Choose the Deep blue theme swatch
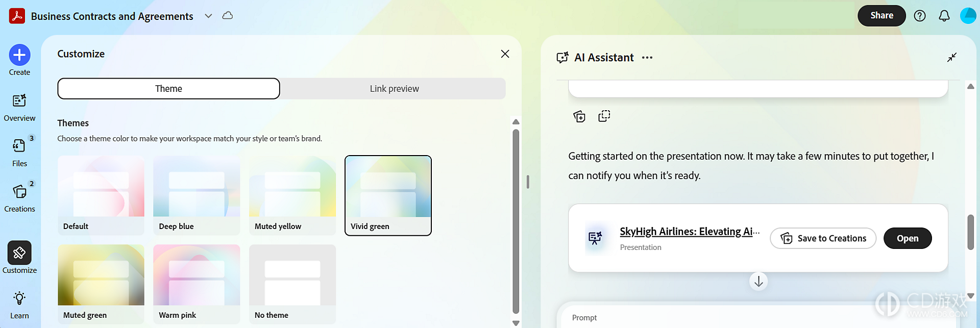Screen dimensions: 980x328 (197, 195)
